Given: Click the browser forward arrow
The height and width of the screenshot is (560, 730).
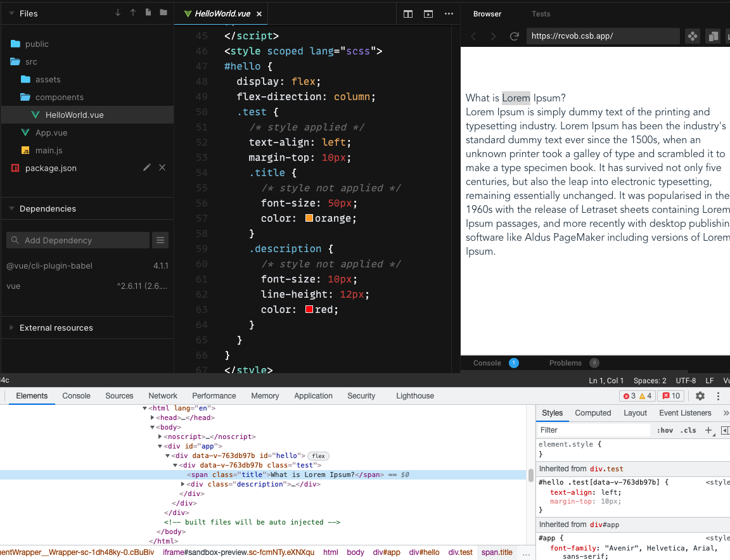Looking at the screenshot, I should pyautogui.click(x=494, y=36).
